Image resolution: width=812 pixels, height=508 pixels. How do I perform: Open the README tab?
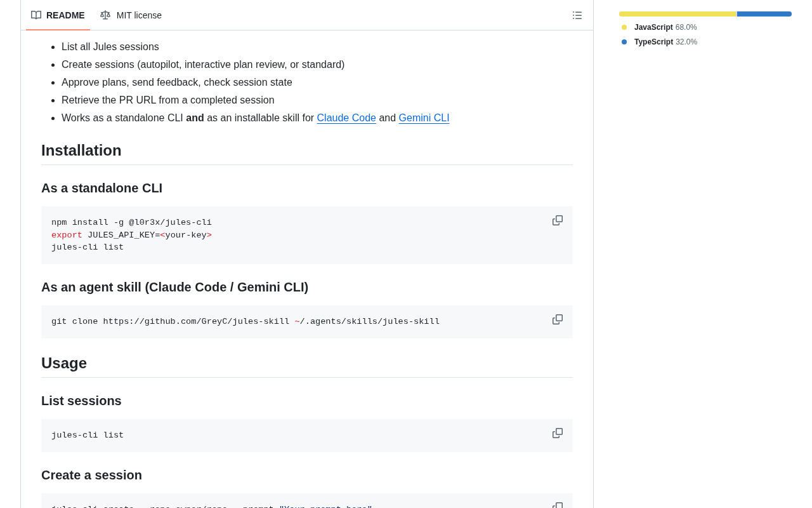pos(58,15)
